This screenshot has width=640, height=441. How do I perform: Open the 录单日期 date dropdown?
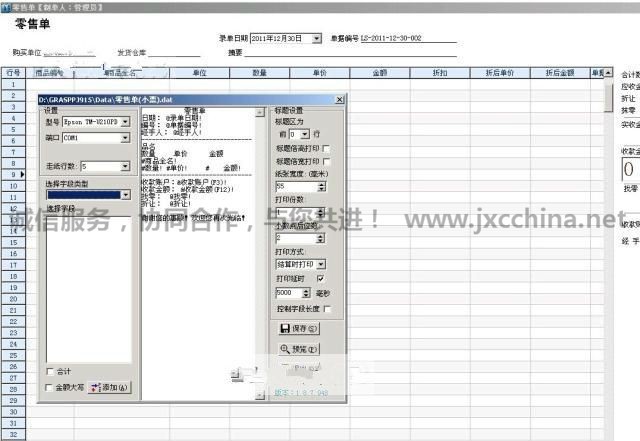pos(316,38)
